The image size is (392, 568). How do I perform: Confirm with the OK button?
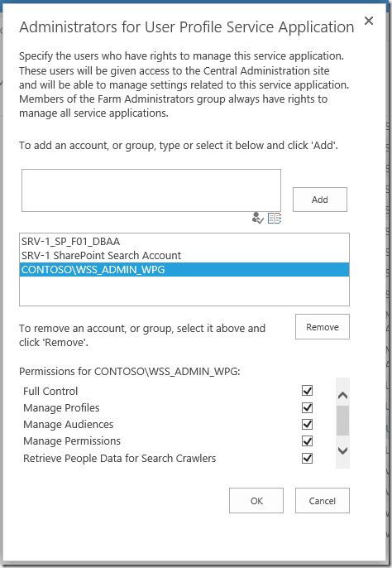coord(256,501)
